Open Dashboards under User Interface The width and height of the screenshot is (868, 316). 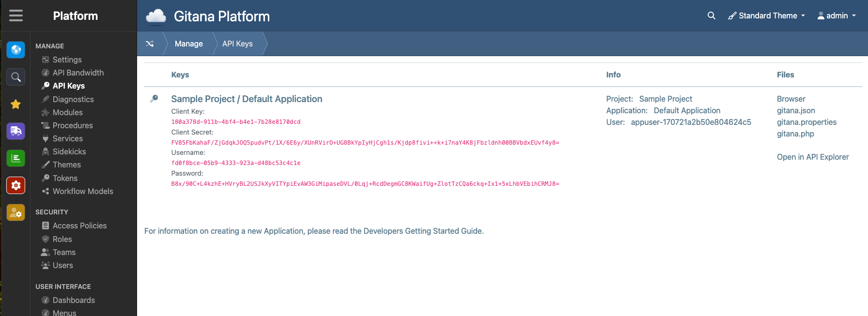click(74, 300)
